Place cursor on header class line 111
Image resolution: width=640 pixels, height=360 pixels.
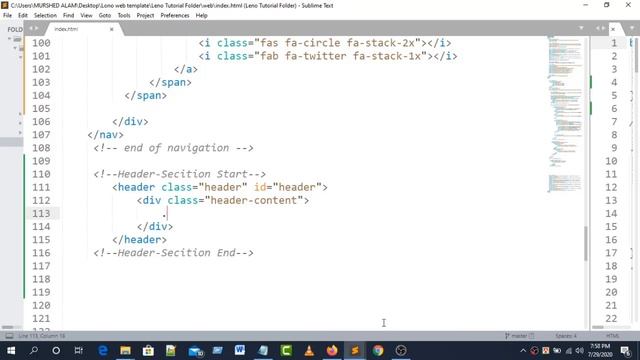click(x=220, y=187)
